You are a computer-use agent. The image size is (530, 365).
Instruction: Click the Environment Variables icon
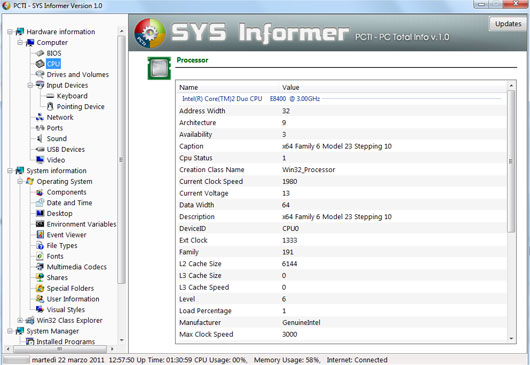pyautogui.click(x=40, y=224)
